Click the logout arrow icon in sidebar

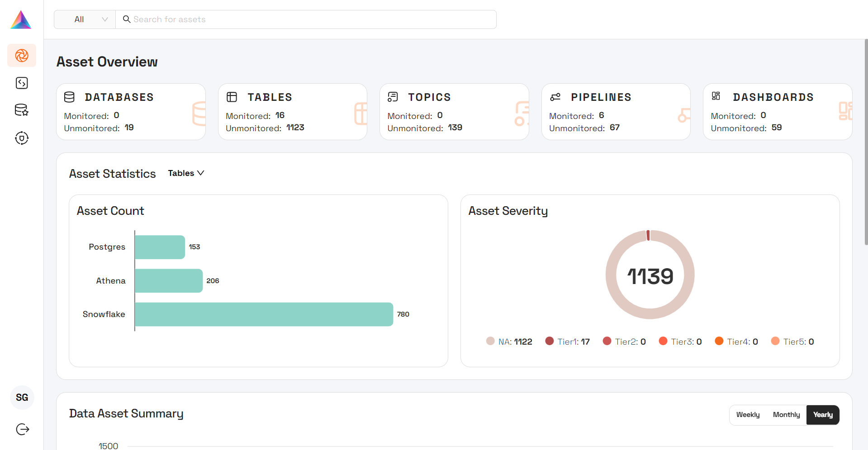point(22,429)
